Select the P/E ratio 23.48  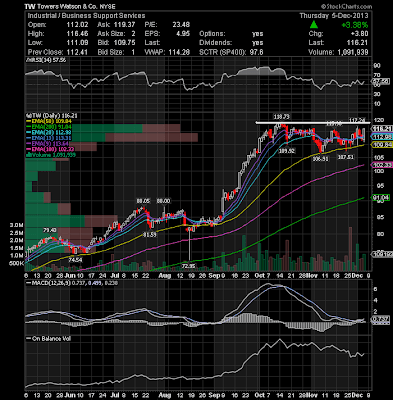(x=181, y=25)
